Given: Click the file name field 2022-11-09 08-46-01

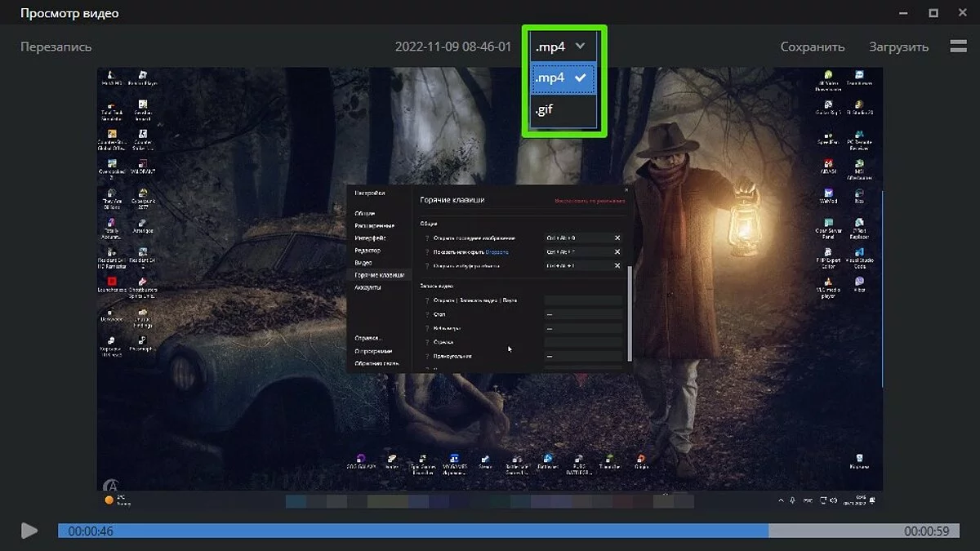Looking at the screenshot, I should point(452,47).
